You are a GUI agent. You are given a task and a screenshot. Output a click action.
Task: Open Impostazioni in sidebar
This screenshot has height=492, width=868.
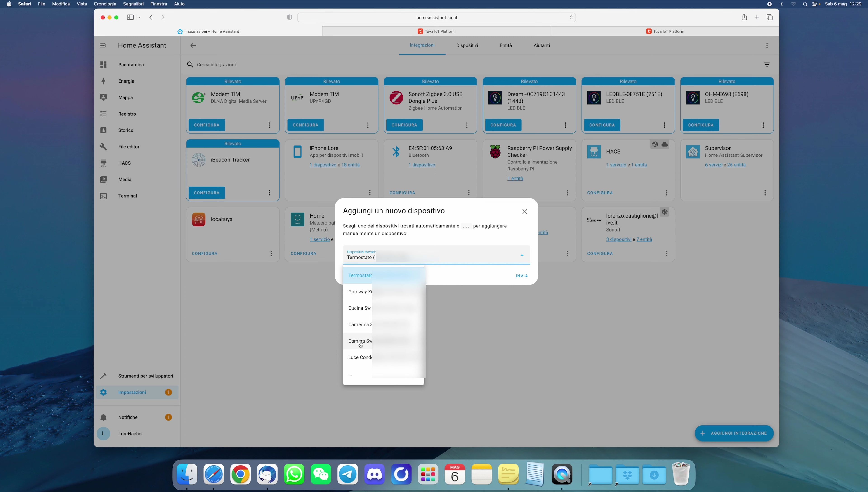pyautogui.click(x=137, y=392)
